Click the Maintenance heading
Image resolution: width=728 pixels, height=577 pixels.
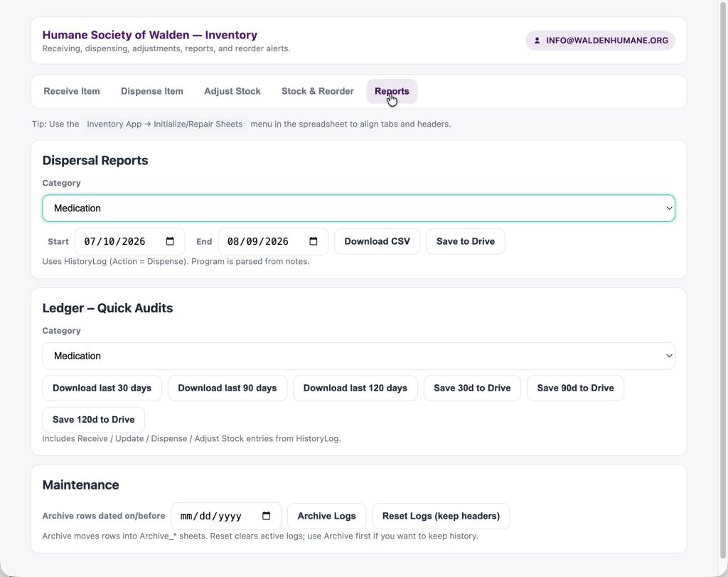coord(80,485)
